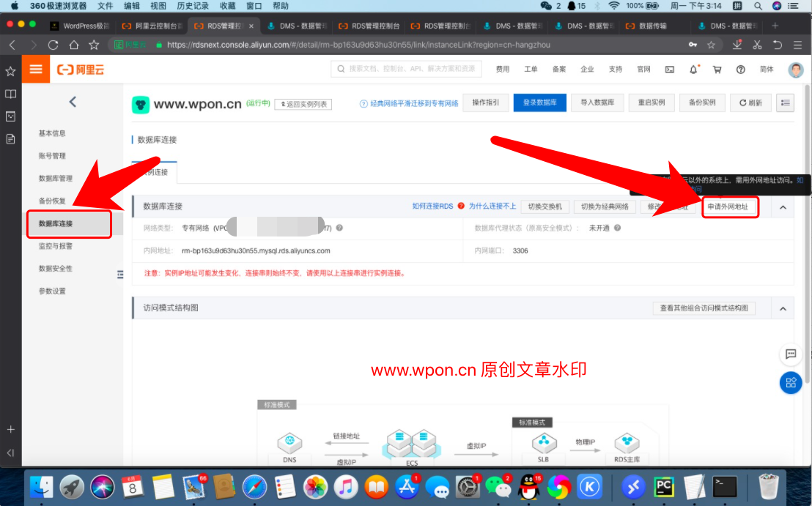
Task: Click 返回实例列表 button
Action: pyautogui.click(x=303, y=104)
